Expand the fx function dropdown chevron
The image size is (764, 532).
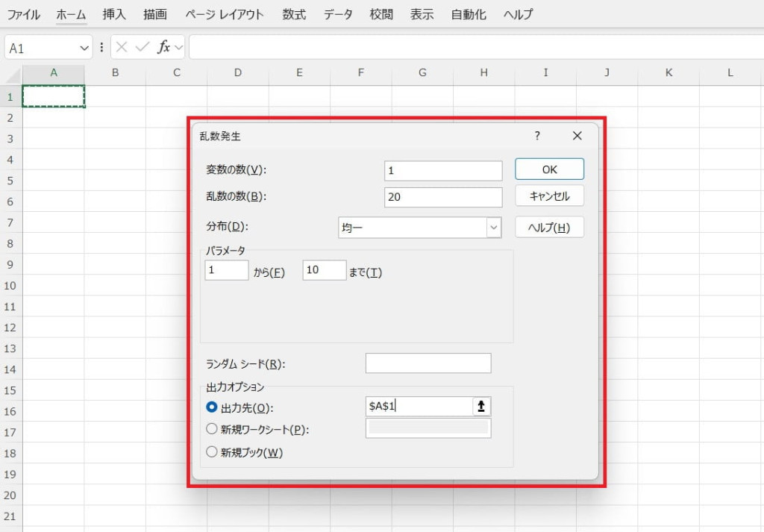coord(178,48)
